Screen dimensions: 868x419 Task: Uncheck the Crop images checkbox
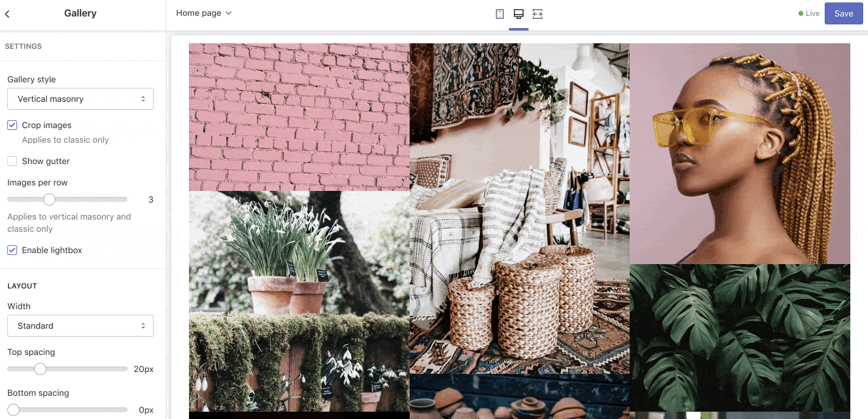click(12, 125)
